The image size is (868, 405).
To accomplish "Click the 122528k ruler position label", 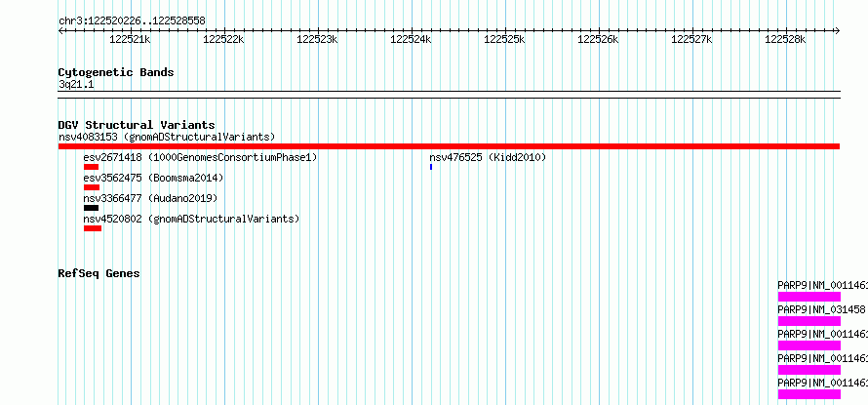I will (x=785, y=39).
